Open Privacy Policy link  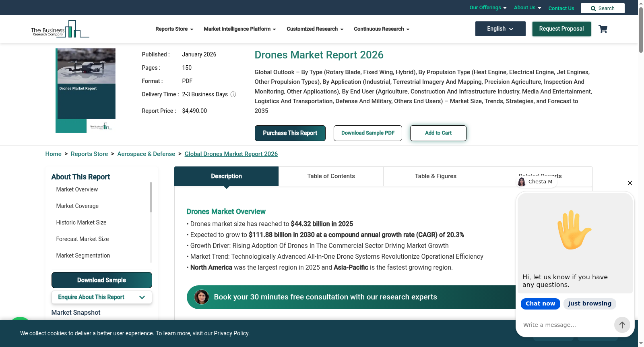click(x=231, y=333)
